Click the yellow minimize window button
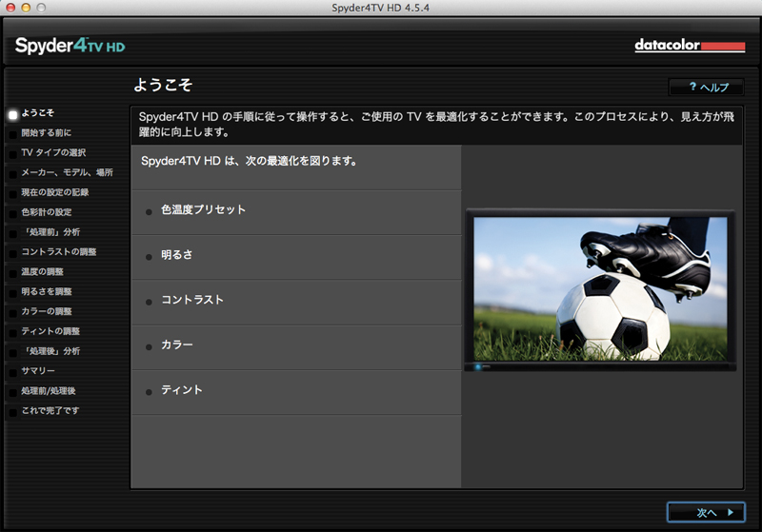The height and width of the screenshot is (532, 762). (26, 8)
